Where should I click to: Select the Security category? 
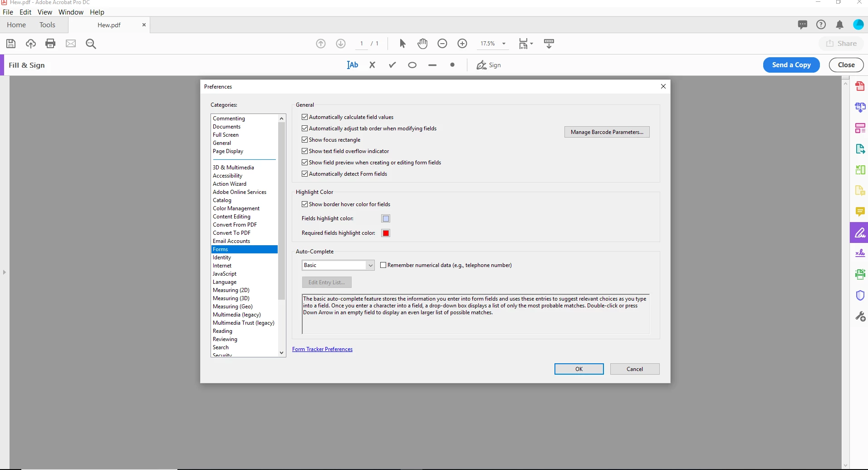pyautogui.click(x=244, y=355)
